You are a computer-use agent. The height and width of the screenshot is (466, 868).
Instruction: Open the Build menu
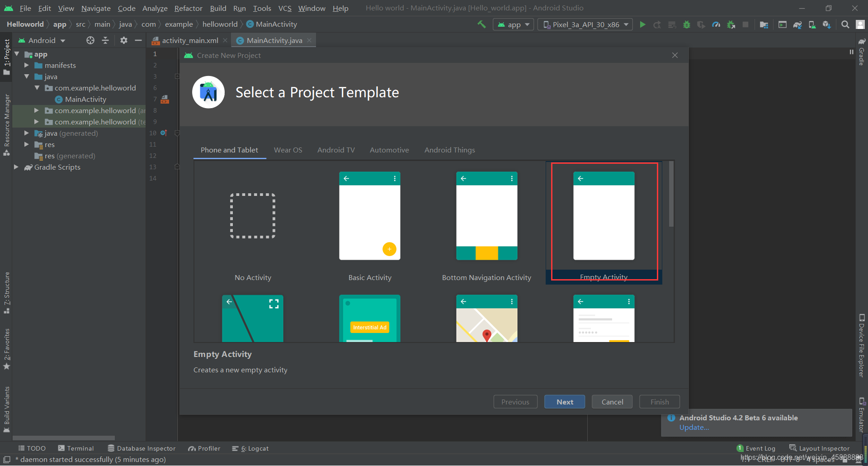(218, 8)
